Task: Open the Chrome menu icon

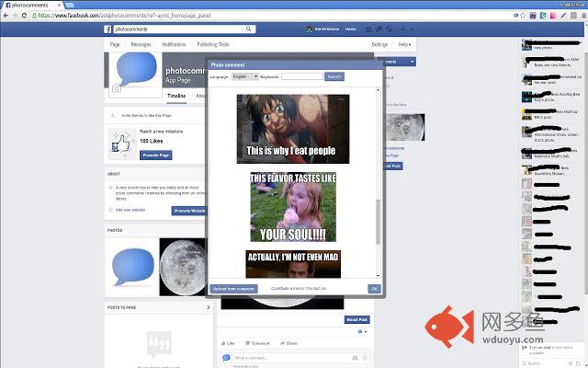Action: pos(584,16)
